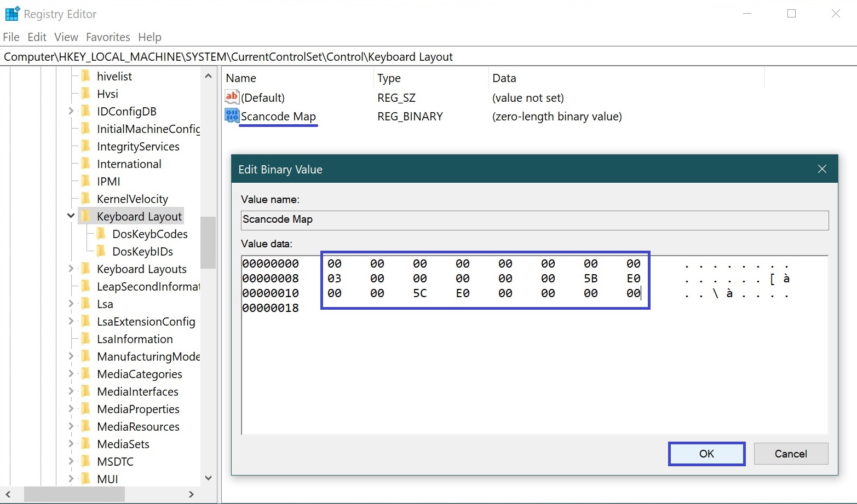Click the 00000018 offset row
The image size is (857, 504).
coord(271,308)
